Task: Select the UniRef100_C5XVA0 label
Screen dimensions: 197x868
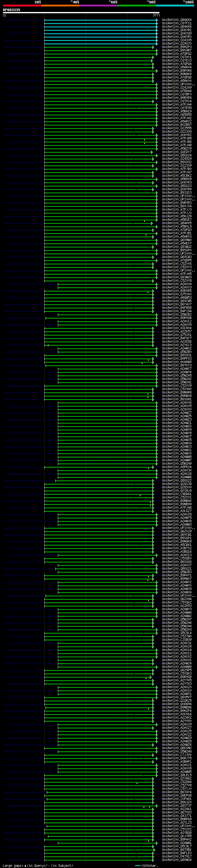Action: 176,389
